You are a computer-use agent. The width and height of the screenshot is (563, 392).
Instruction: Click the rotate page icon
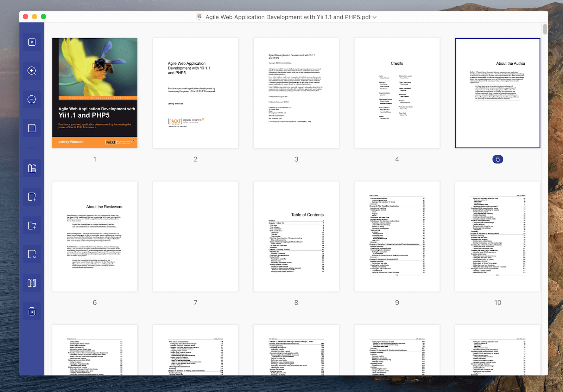pyautogui.click(x=32, y=168)
